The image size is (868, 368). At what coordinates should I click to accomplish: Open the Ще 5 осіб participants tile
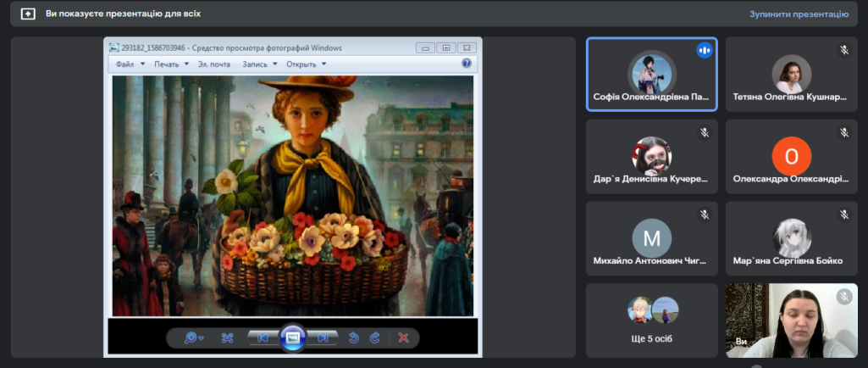click(x=651, y=320)
